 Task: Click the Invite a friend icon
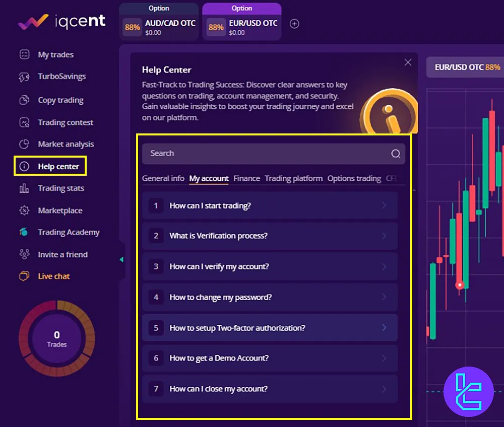tap(24, 254)
